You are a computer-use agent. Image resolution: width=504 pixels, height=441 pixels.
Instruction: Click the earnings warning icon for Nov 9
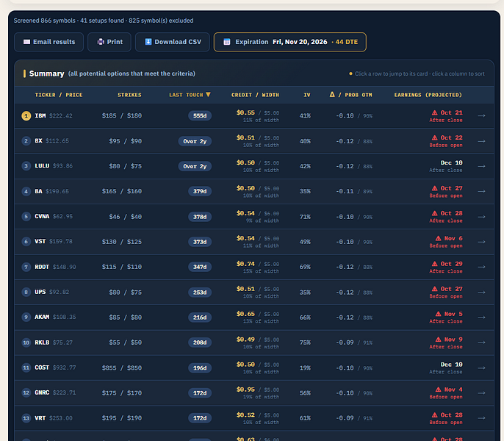pyautogui.click(x=439, y=340)
